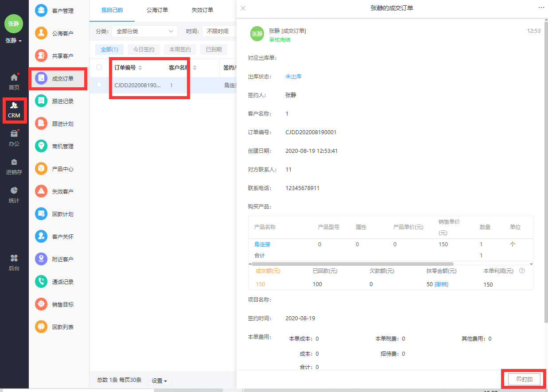Select the 本周签约 filter tab
This screenshot has height=392, width=548.
click(180, 50)
